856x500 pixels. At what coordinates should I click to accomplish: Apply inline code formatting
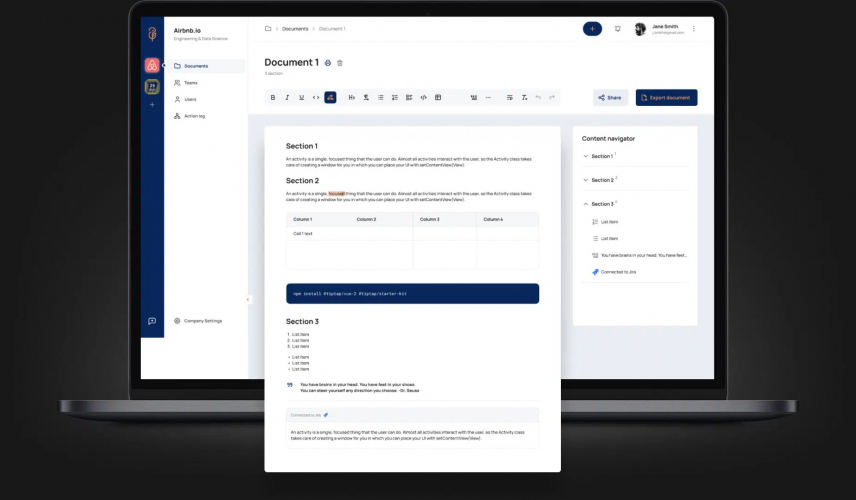coord(316,98)
